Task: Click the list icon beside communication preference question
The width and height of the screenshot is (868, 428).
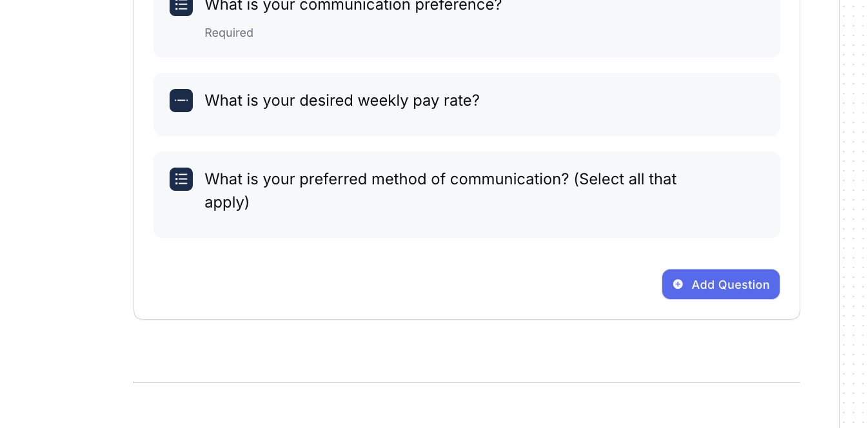Action: tap(181, 6)
